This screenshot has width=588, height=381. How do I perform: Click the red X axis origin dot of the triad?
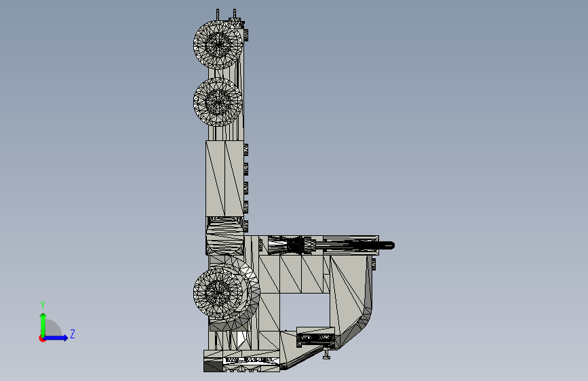[x=42, y=338]
